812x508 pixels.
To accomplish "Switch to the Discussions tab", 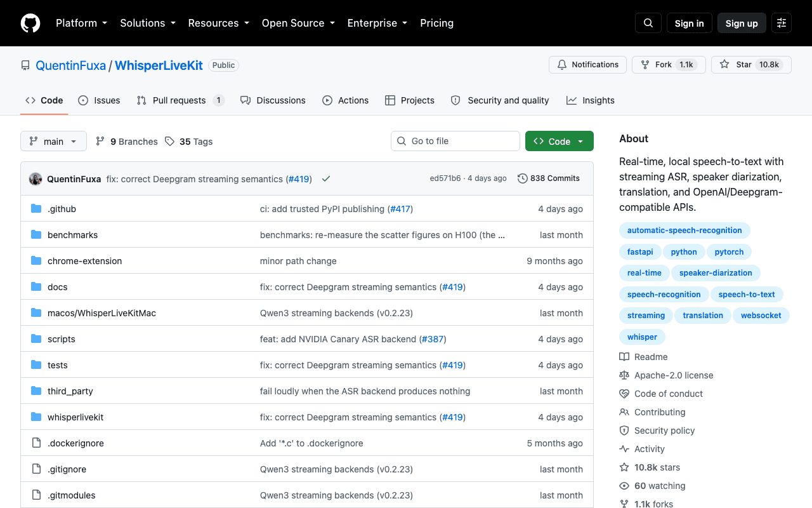I will [x=273, y=100].
